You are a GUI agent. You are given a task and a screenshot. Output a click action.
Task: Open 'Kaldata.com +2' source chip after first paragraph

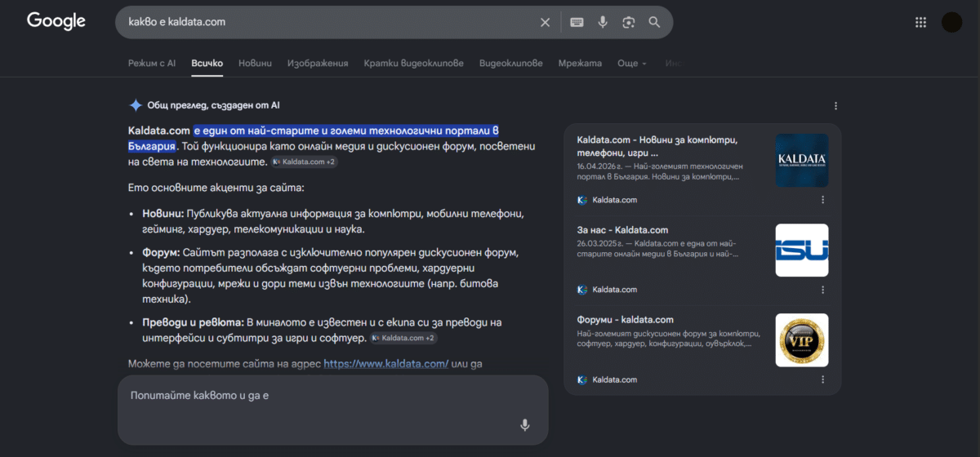click(304, 162)
